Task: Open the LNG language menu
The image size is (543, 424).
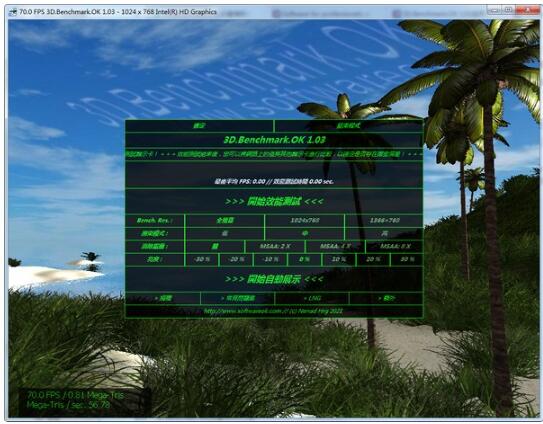Action: click(x=312, y=298)
